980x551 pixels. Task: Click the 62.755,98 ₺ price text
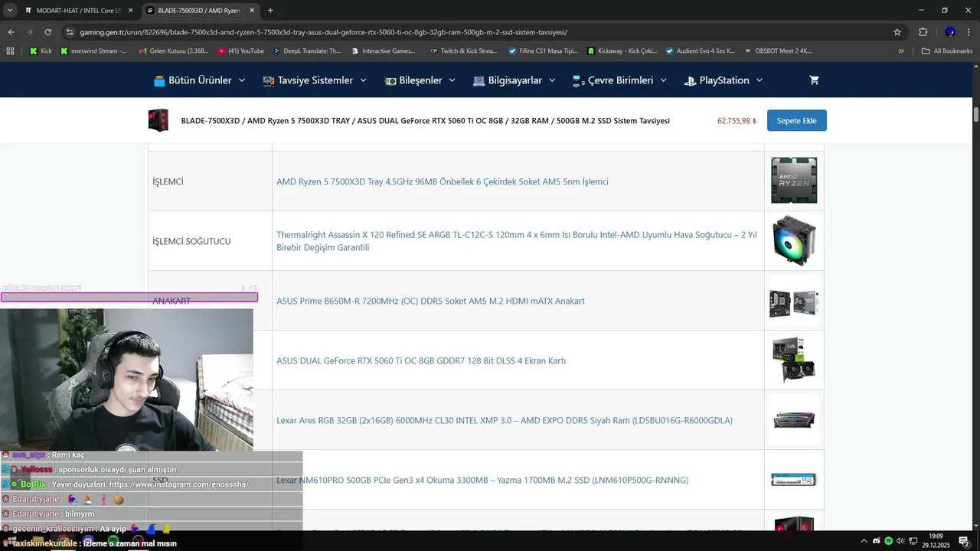pyautogui.click(x=737, y=121)
